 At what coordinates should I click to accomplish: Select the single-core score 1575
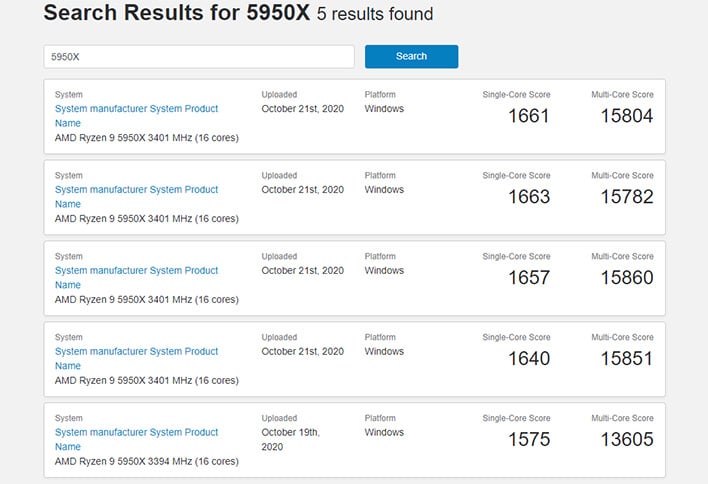tap(529, 439)
